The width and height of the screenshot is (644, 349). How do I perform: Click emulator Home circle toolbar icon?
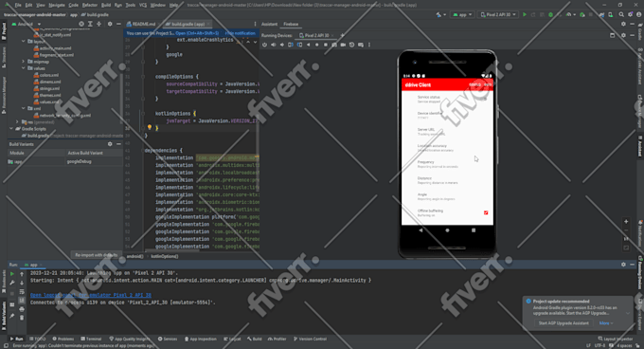(x=316, y=45)
